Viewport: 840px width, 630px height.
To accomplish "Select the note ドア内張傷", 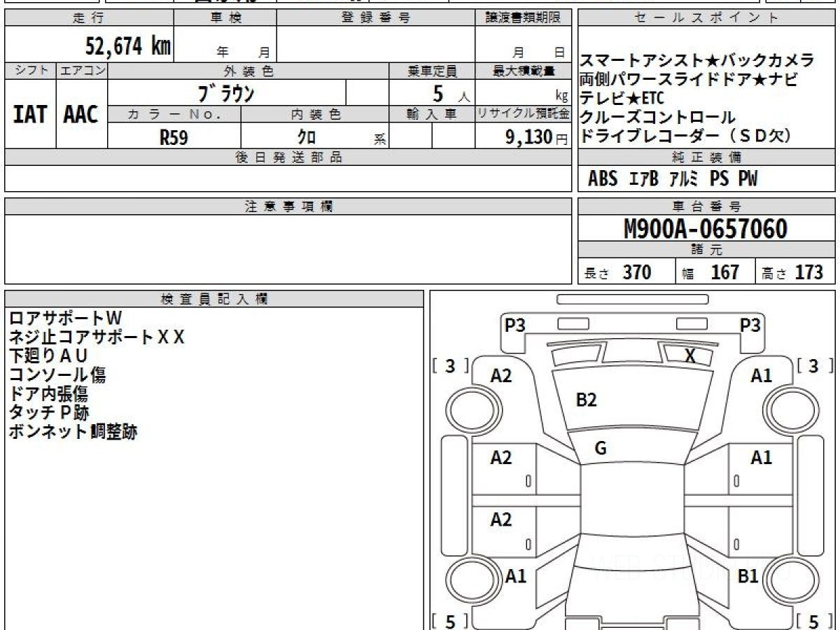I will tap(48, 394).
